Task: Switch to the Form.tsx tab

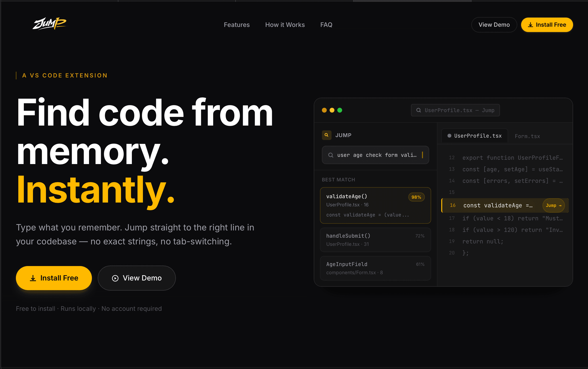Action: pyautogui.click(x=527, y=136)
